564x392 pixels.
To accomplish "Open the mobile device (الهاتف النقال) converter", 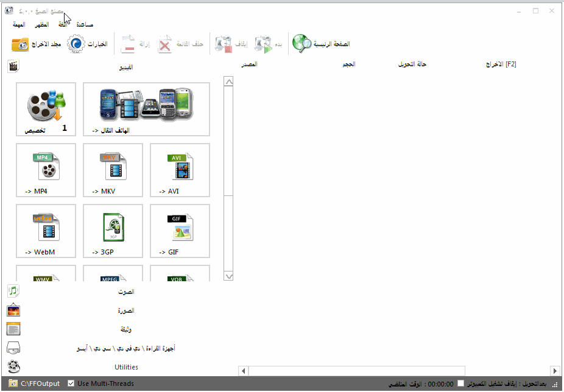I will [x=146, y=109].
